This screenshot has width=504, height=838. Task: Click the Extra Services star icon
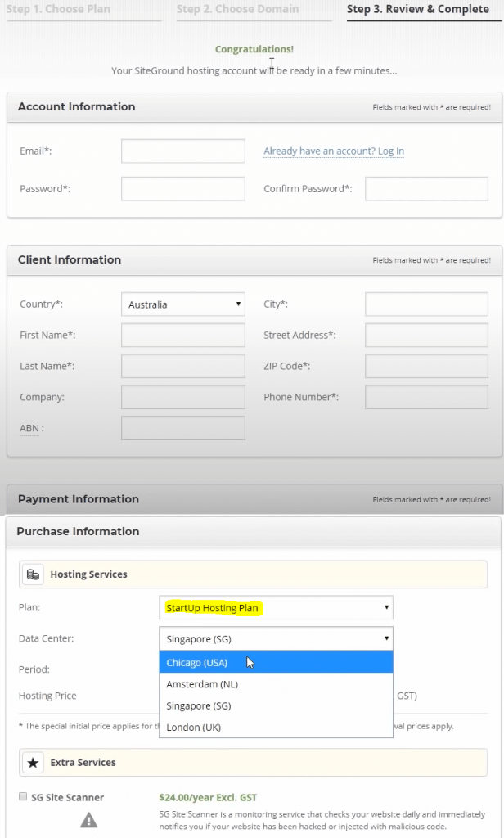[x=33, y=763]
